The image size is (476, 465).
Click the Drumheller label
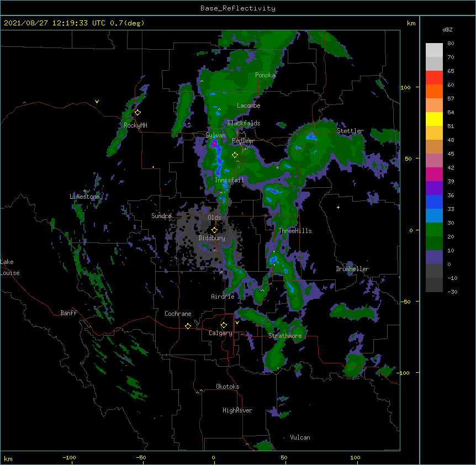352,269
